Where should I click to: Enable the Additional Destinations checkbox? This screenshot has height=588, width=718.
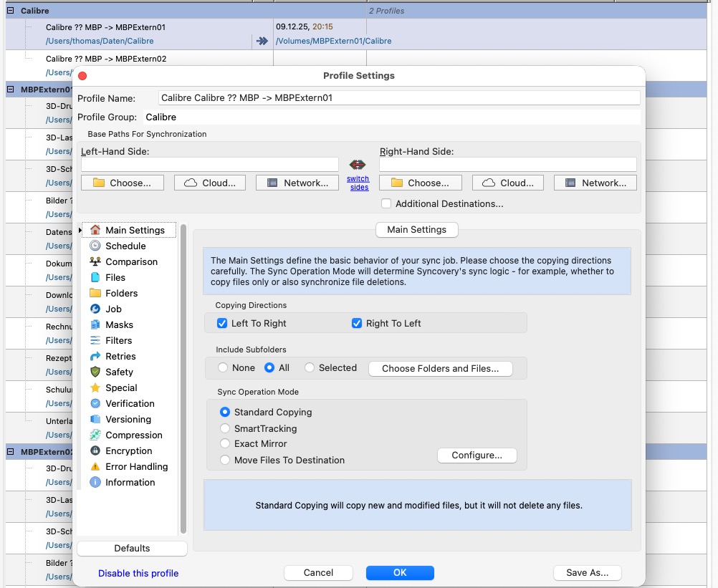386,203
